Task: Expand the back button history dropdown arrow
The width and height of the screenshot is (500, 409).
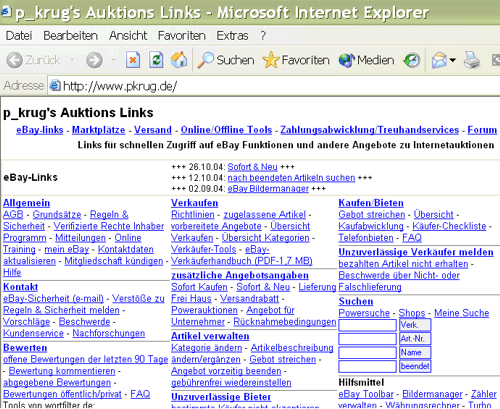Action: point(72,60)
